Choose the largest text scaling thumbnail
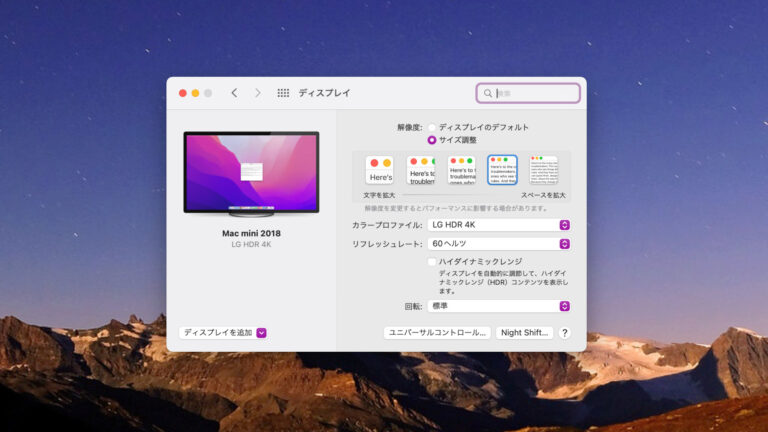The height and width of the screenshot is (432, 768). click(380, 170)
